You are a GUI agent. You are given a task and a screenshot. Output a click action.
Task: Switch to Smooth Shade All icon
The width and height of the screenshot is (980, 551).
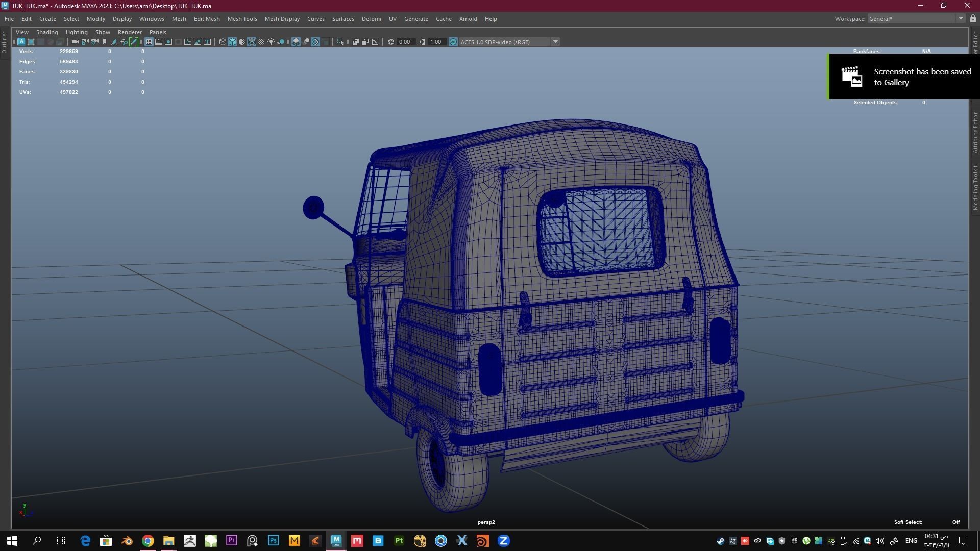232,42
